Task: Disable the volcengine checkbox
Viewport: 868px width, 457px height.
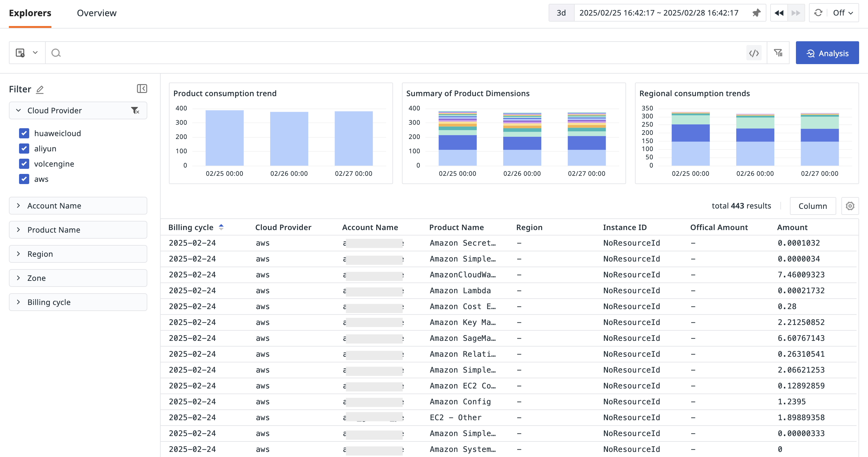Action: 24,164
